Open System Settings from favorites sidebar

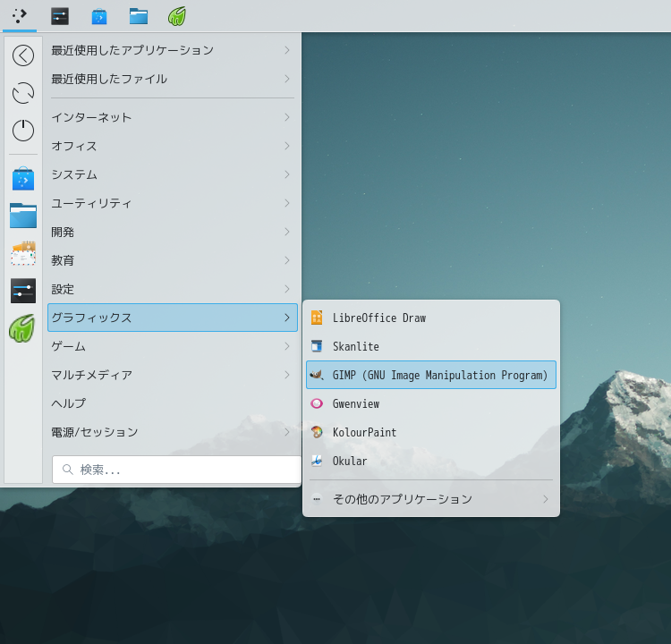tap(23, 291)
